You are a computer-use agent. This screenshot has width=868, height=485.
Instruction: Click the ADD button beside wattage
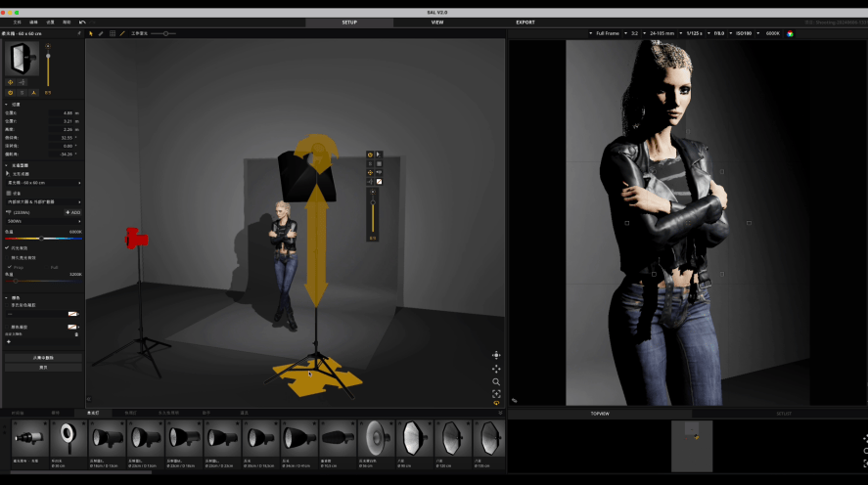click(x=73, y=212)
